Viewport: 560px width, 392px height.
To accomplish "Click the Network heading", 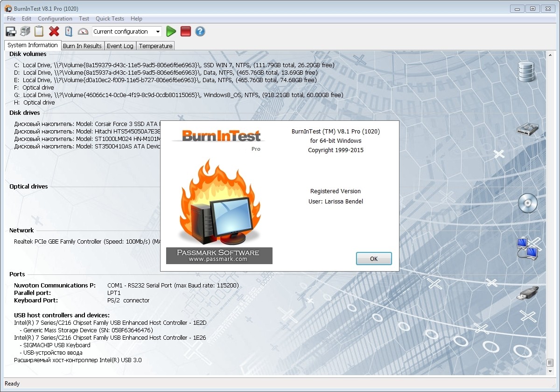I will tap(21, 230).
